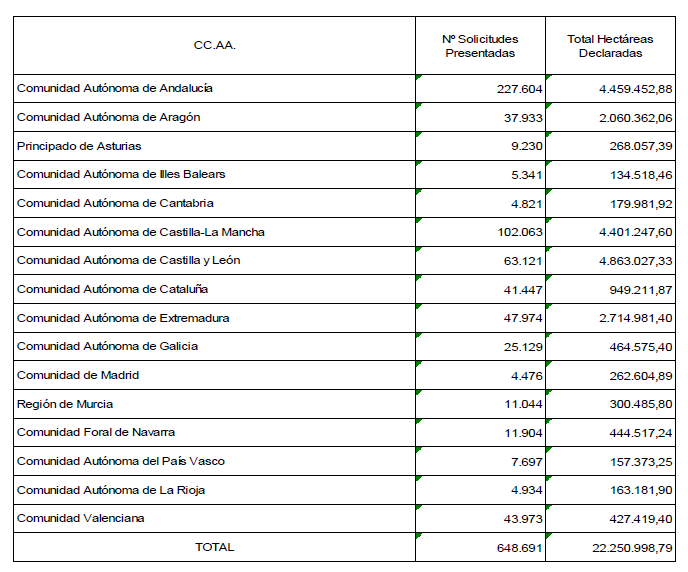Viewport: 688px width, 572px height.
Task: Select the CC.AA. column header
Action: click(215, 46)
